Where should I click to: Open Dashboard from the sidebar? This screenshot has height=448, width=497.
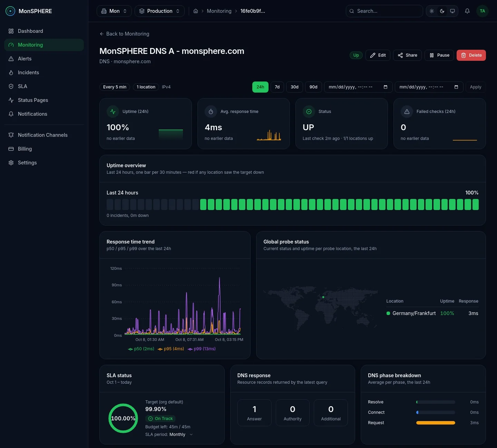point(44,31)
